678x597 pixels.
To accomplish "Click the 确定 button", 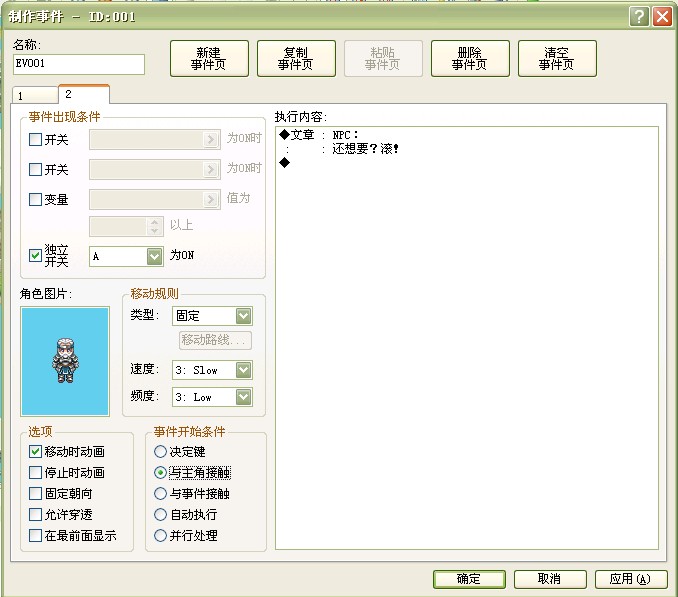I will tap(469, 579).
